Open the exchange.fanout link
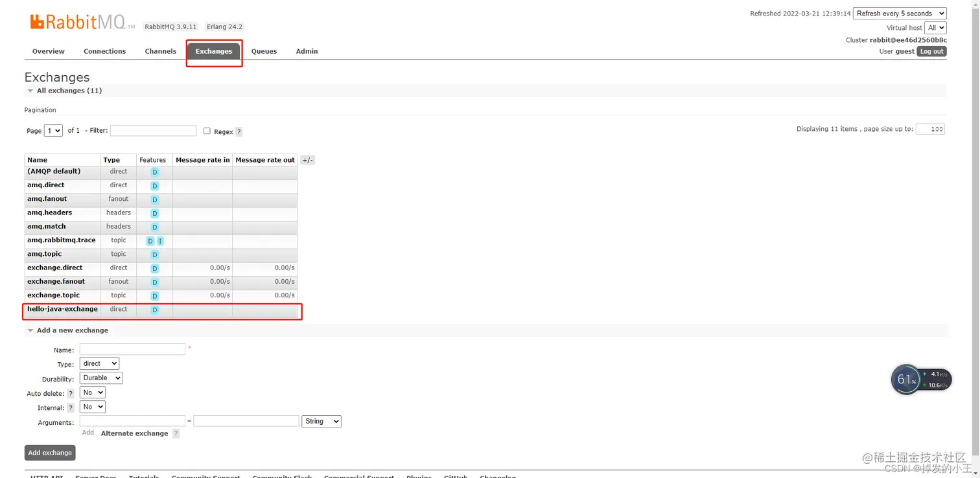980x478 pixels. 56,282
